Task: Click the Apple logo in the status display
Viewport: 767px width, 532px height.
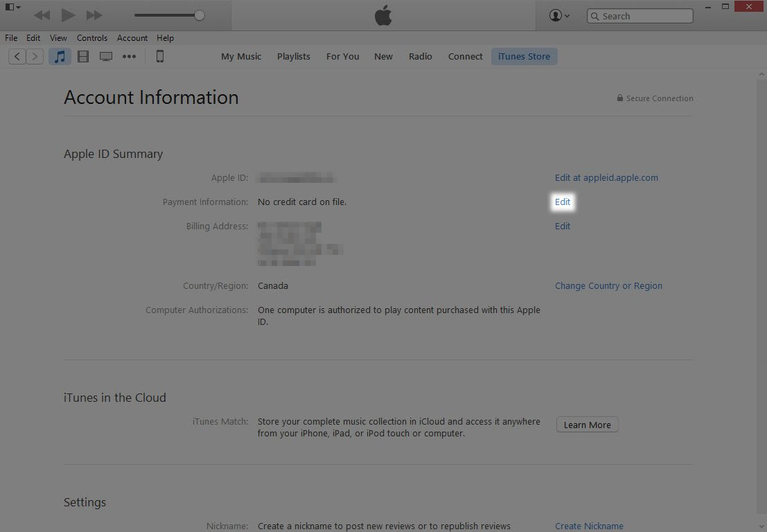Action: point(383,15)
